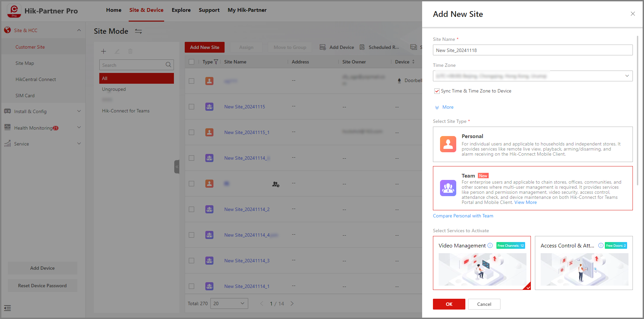
Task: Click the Add New Site panel scrollbar
Action: tap(638, 110)
